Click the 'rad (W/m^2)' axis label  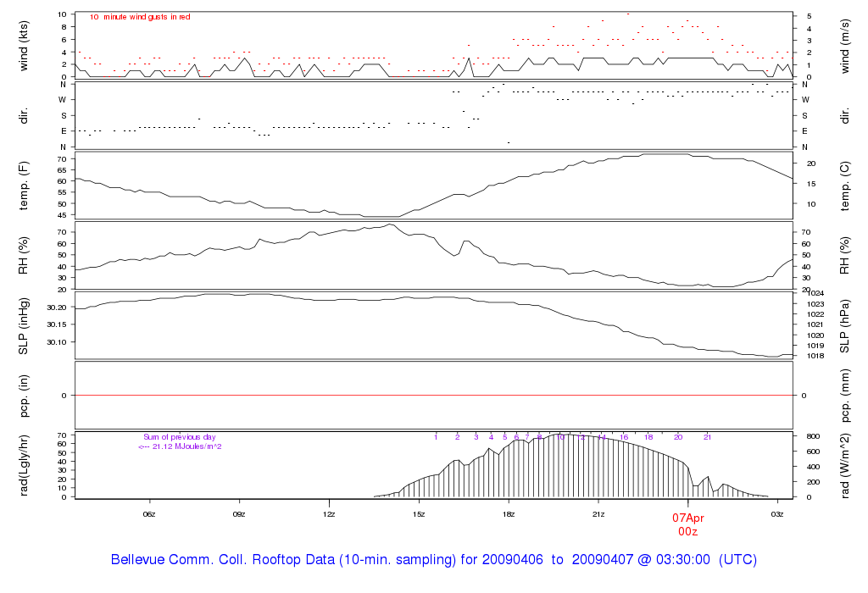point(845,466)
